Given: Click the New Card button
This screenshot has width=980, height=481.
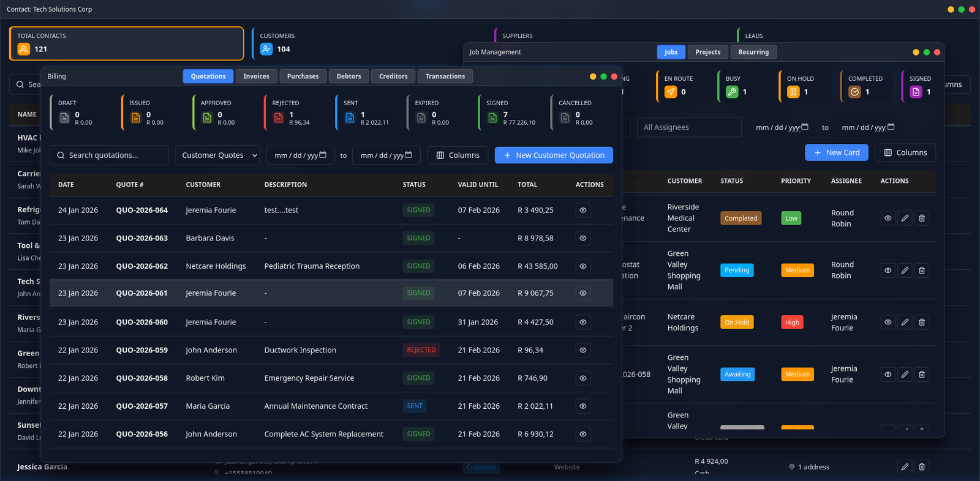Looking at the screenshot, I should (836, 152).
